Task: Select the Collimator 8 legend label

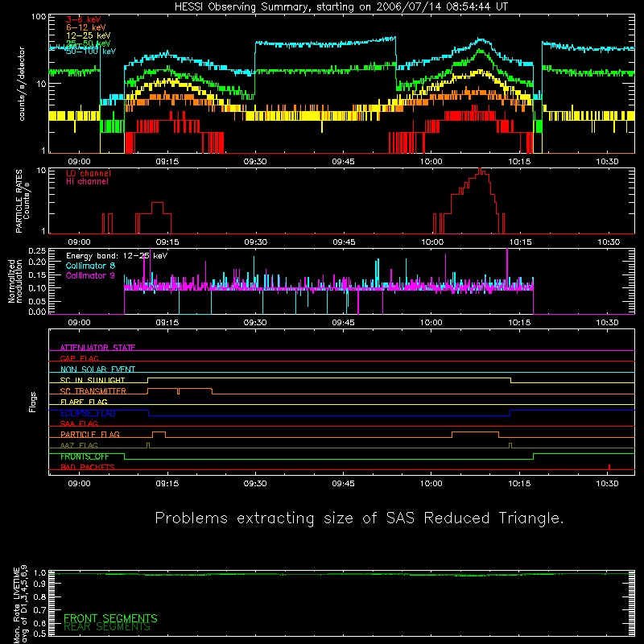Action: pyautogui.click(x=90, y=266)
